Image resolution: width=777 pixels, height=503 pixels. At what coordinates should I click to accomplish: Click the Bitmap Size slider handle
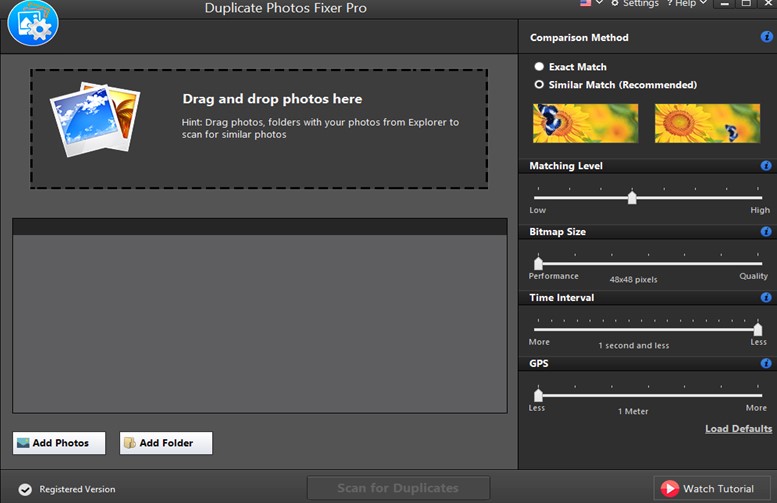pyautogui.click(x=539, y=263)
